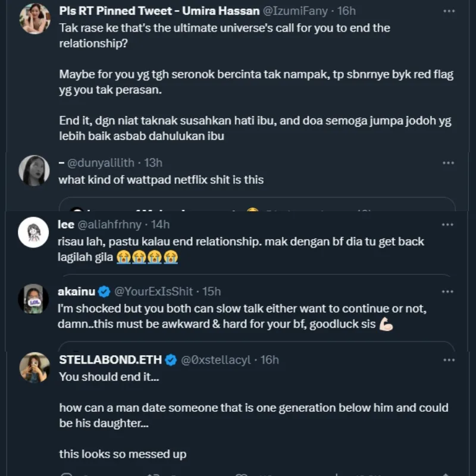Open the quoted tweet under @dunyalilith's reply
This screenshot has height=476, width=476.
click(256, 205)
